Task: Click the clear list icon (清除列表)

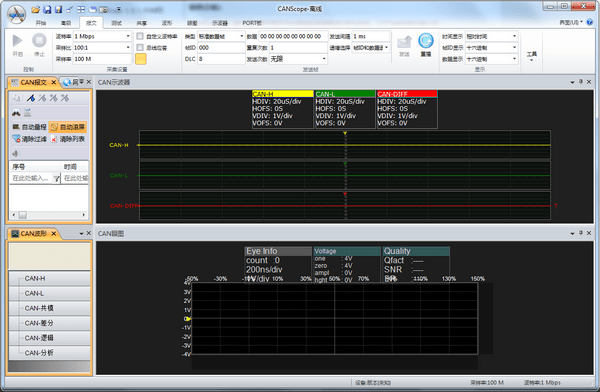Action: (54, 139)
